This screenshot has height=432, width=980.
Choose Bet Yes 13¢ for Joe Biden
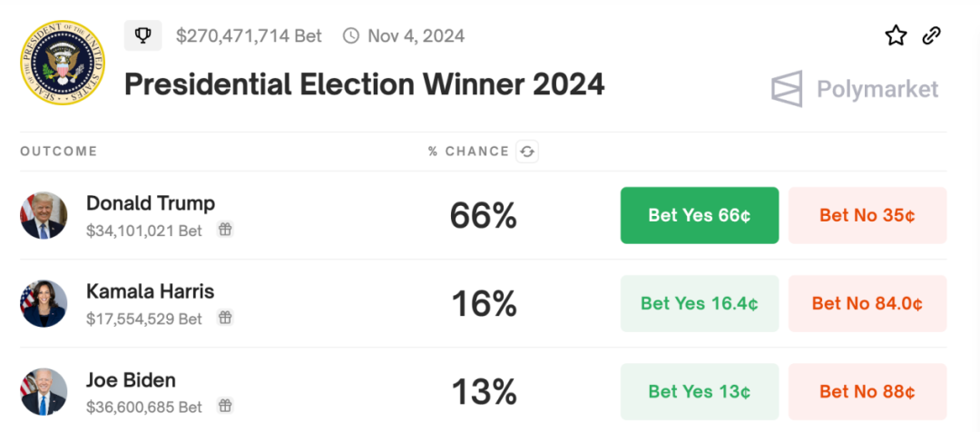click(699, 391)
